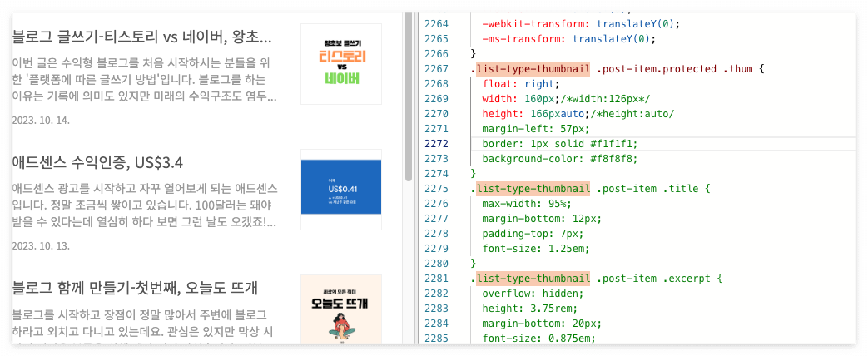
Task: Open post '애드센스 수익인증, US$3.4' title
Action: (x=97, y=163)
